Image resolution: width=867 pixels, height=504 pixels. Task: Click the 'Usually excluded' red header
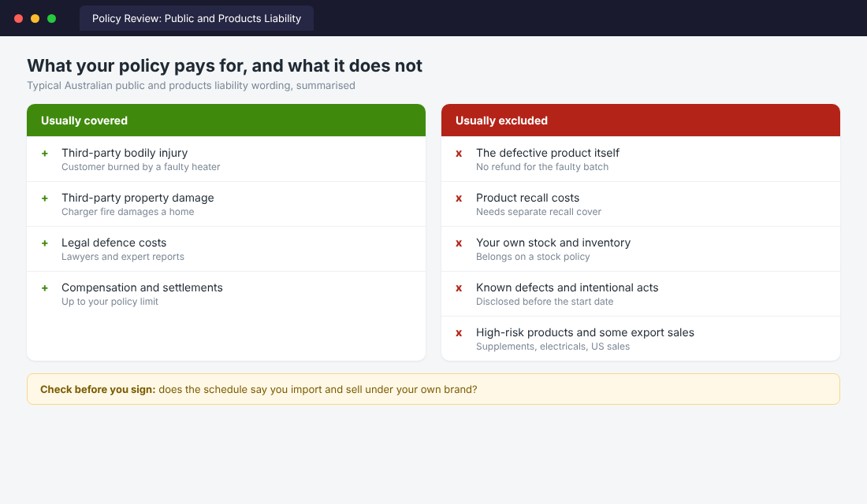pos(640,120)
